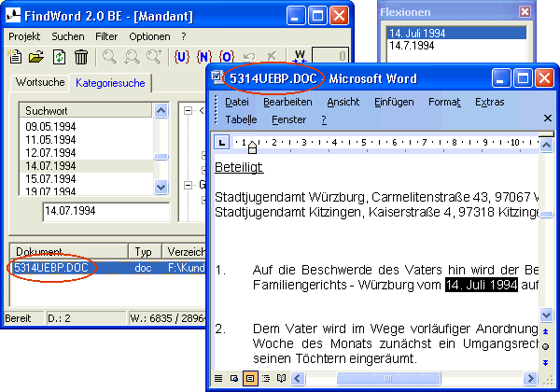Image resolution: width=560 pixels, height=392 pixels.
Task: Collapse the top tree node in category tree
Action: coord(188,111)
